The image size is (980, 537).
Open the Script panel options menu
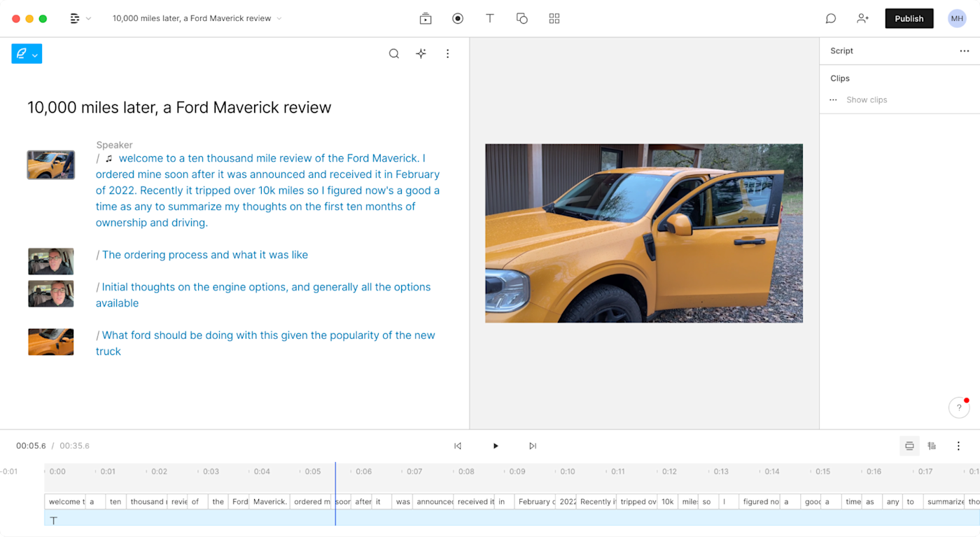tap(964, 51)
